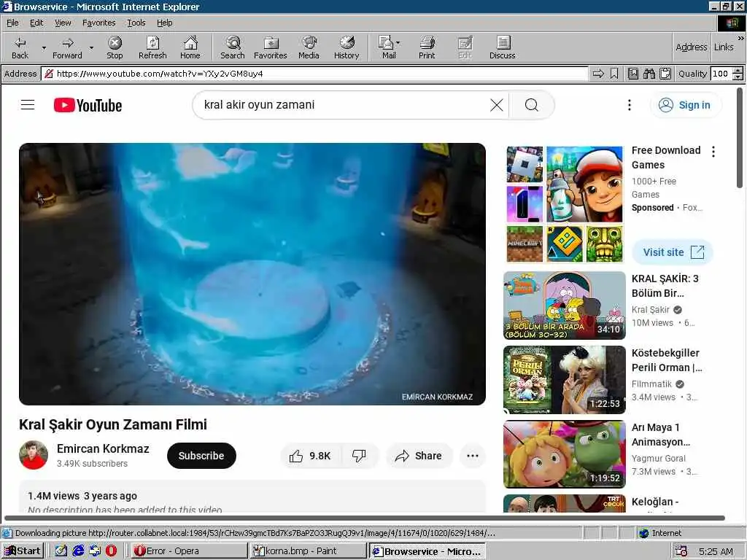The width and height of the screenshot is (747, 560).
Task: Click Free Download Games ad image
Action: click(564, 204)
